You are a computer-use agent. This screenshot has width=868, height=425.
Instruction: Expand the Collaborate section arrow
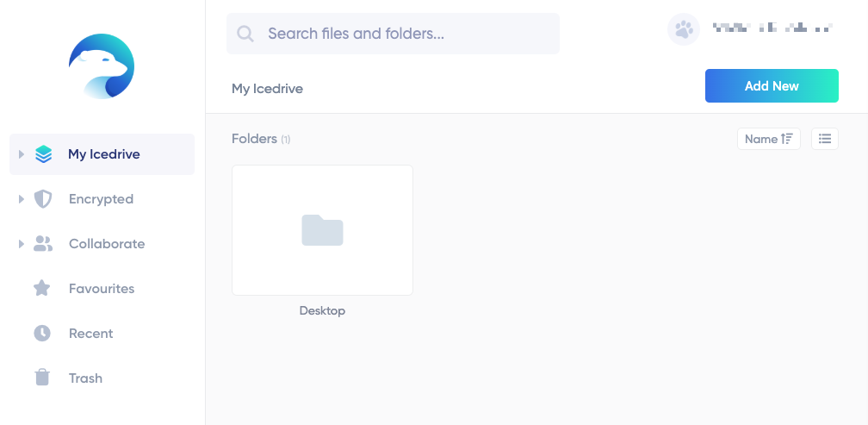click(x=22, y=244)
